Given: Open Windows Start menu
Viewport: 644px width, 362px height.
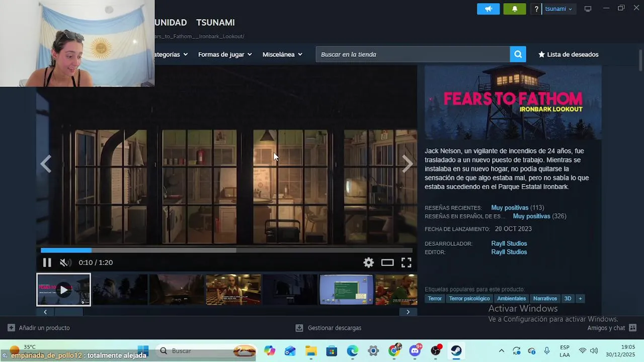Looking at the screenshot, I should (x=143, y=350).
